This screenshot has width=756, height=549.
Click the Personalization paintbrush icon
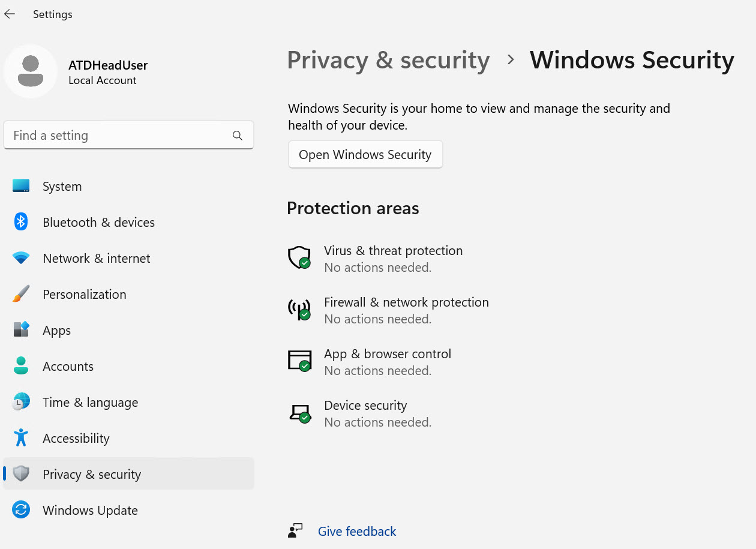tap(21, 294)
